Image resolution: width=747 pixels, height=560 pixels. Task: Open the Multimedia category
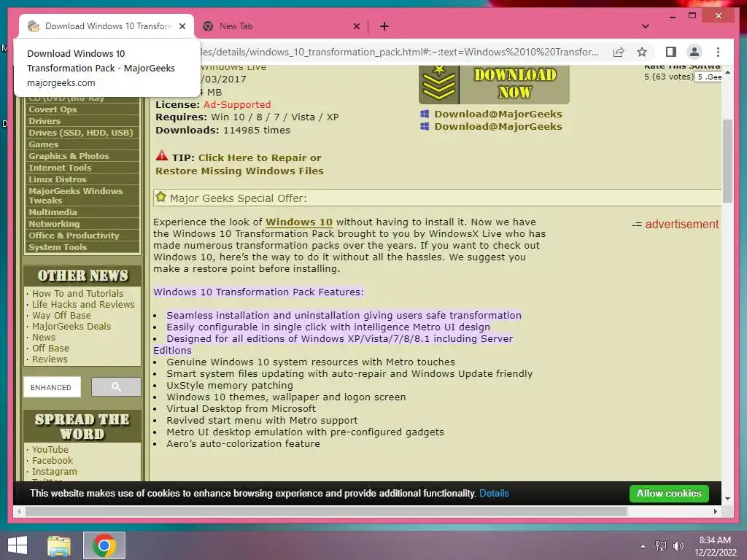(x=53, y=212)
